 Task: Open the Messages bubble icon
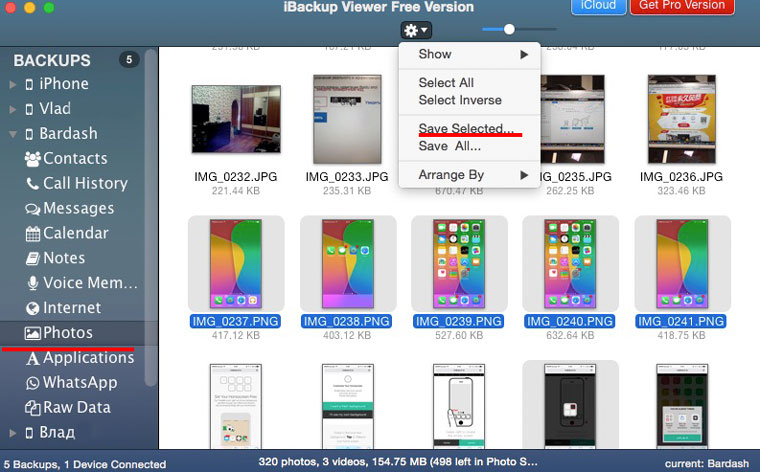(x=33, y=209)
